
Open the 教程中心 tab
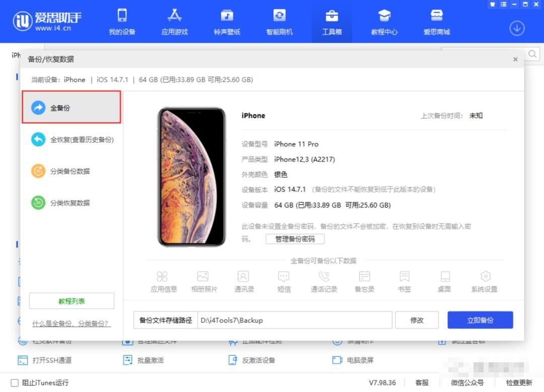(x=384, y=22)
